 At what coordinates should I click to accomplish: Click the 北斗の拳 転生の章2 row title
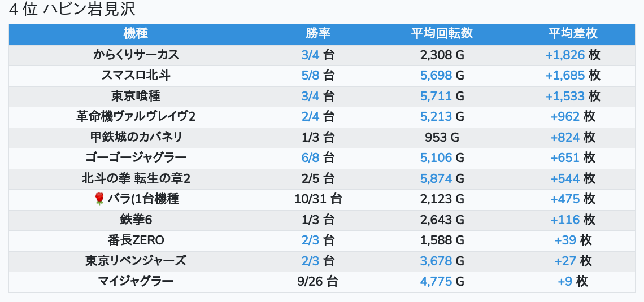(136, 178)
